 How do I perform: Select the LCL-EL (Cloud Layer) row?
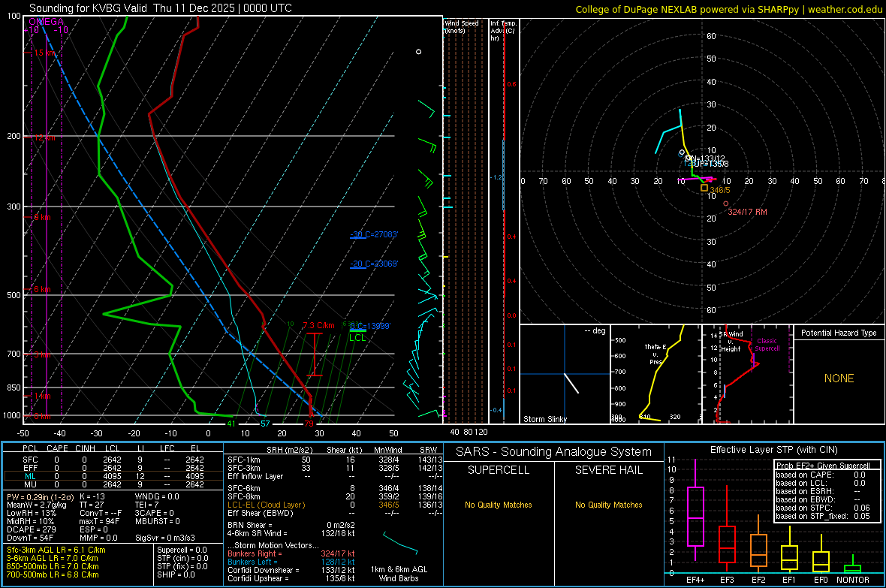pos(333,505)
